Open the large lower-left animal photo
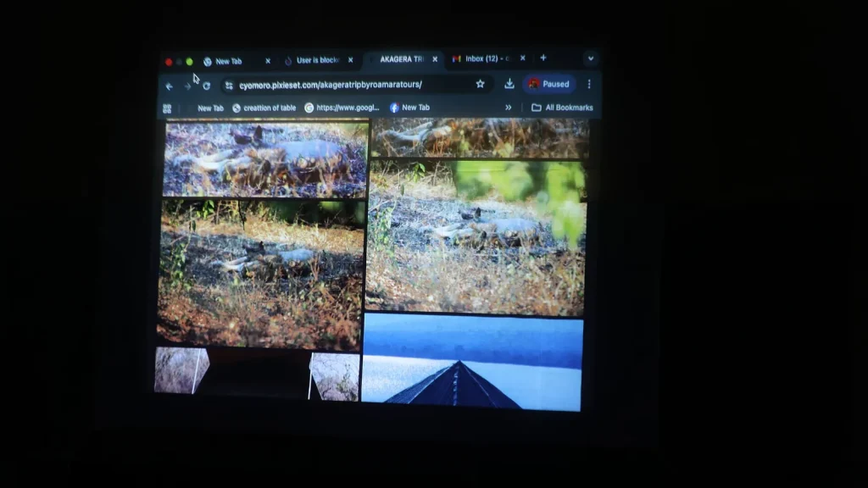 coord(260,274)
